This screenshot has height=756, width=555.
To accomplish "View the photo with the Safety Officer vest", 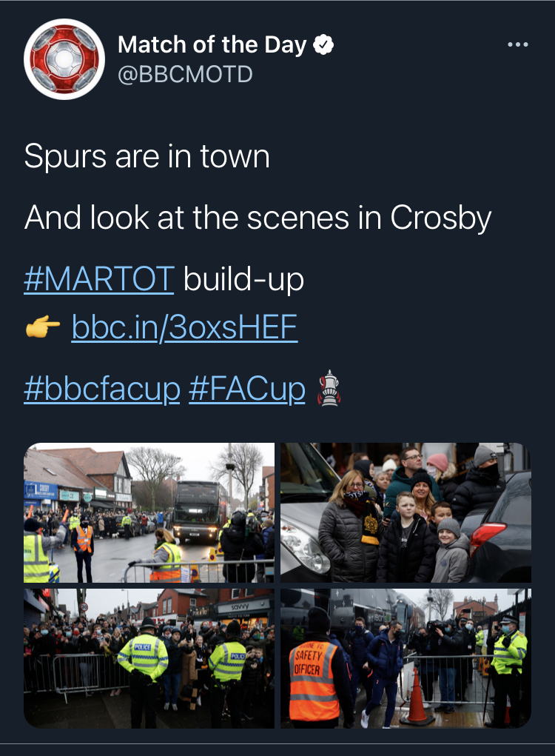I will pyautogui.click(x=406, y=658).
